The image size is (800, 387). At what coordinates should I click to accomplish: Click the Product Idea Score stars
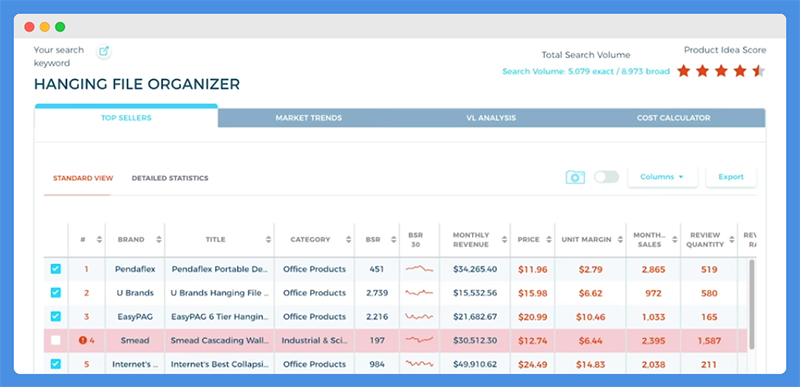[721, 71]
